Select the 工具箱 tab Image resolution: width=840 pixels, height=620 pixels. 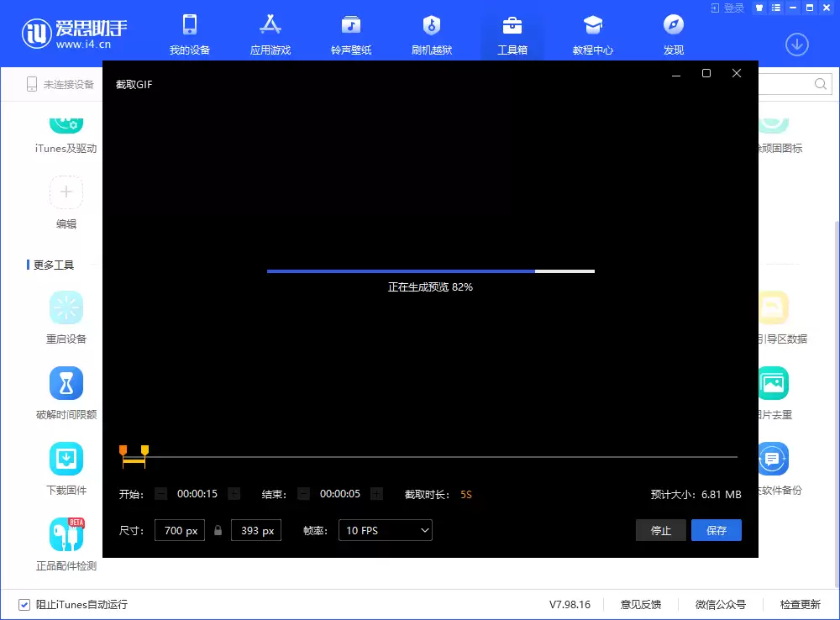tap(512, 34)
